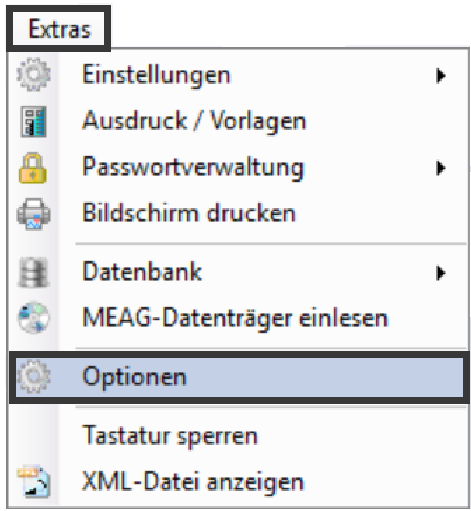This screenshot has height=511, width=471.
Task: Click the calculator icon for Ausdruck / Vorlagen
Action: point(33,122)
